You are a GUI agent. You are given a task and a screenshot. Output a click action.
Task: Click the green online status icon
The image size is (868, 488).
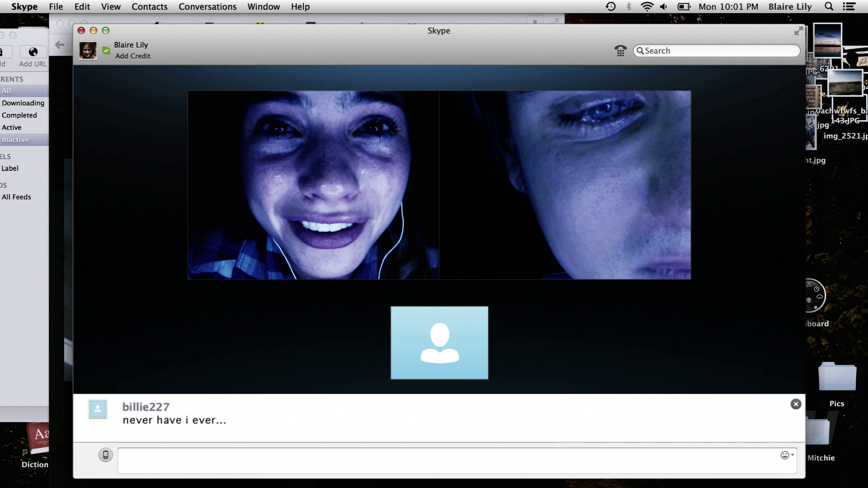106,51
